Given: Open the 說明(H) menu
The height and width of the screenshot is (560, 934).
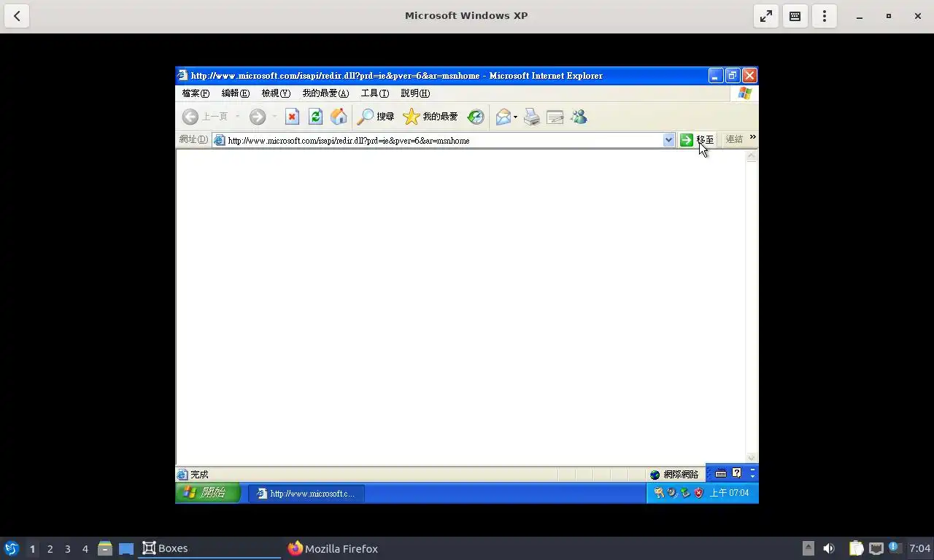Looking at the screenshot, I should 415,93.
